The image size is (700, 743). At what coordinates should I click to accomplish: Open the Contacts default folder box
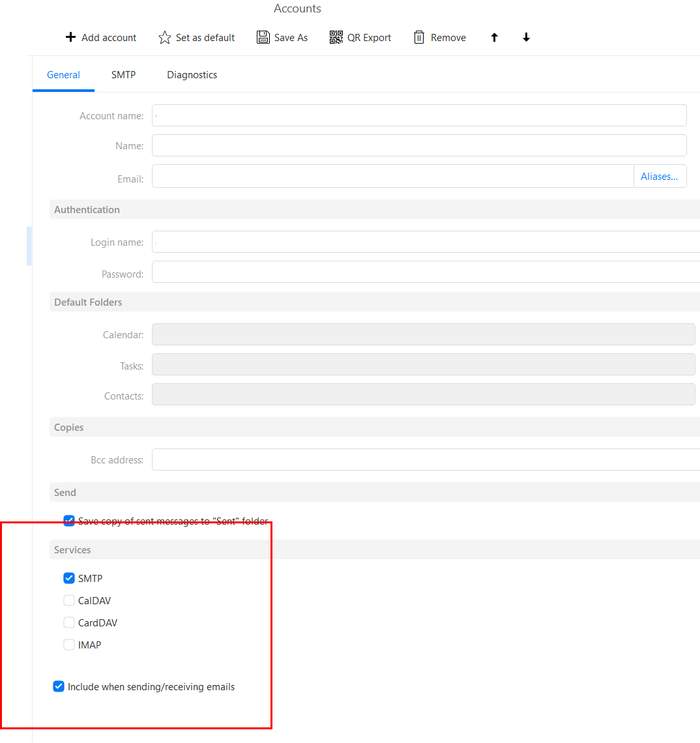point(423,394)
